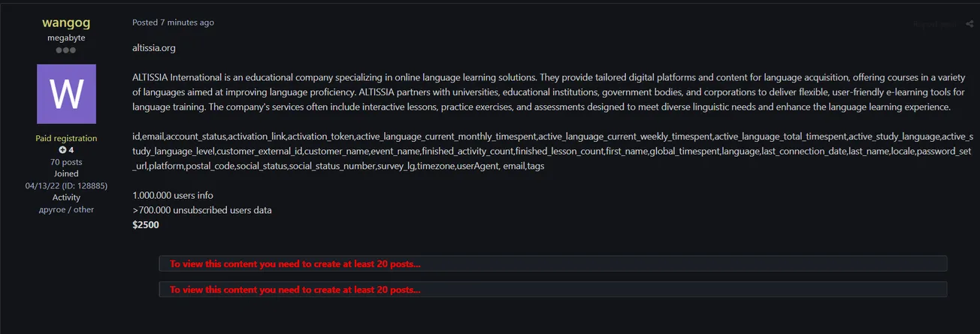Viewport: 980px width, 334px height.
Task: Open wangog's user profile link
Action: click(x=66, y=23)
